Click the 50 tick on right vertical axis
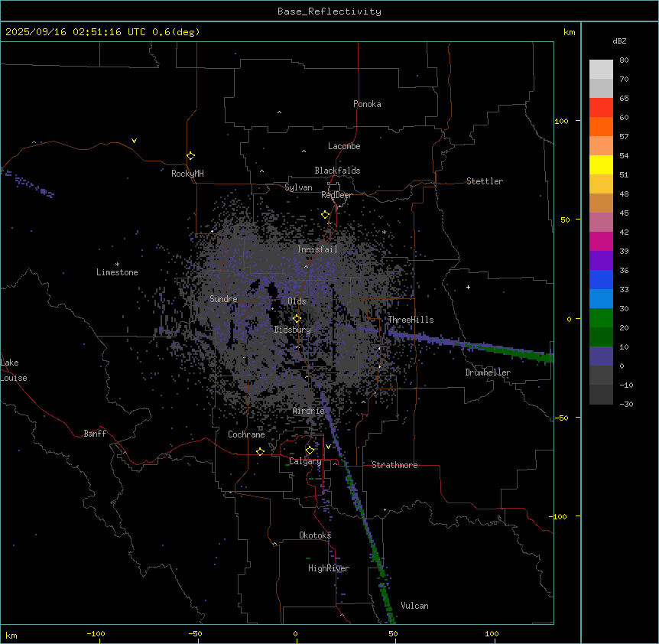The width and height of the screenshot is (659, 644). (x=565, y=220)
